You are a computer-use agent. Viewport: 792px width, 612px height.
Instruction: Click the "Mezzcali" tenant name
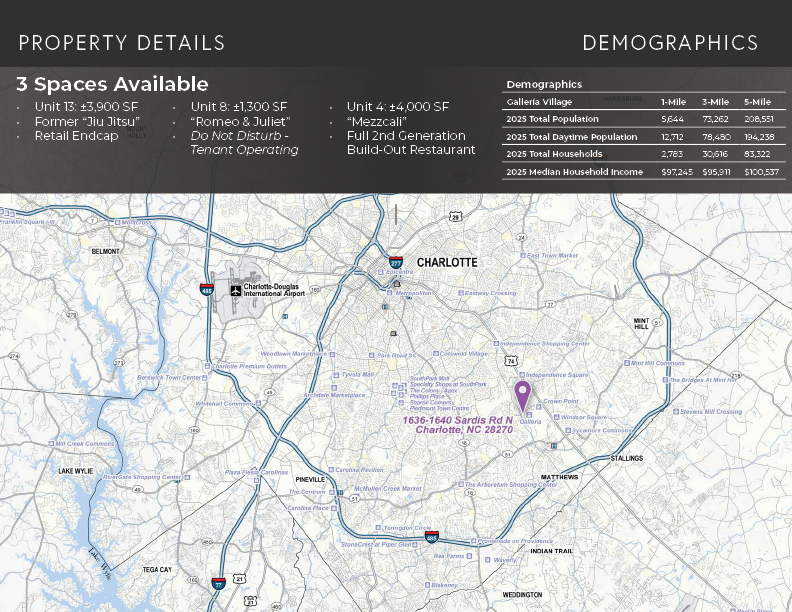point(377,122)
